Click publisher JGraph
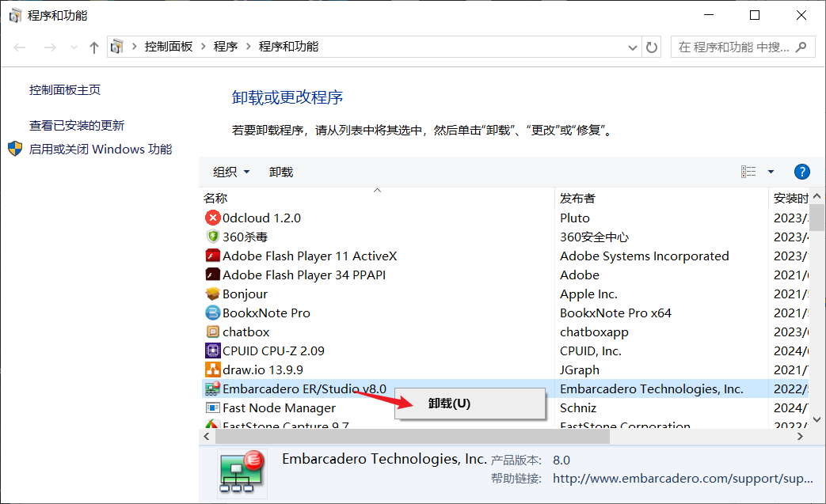The image size is (826, 504). [580, 369]
